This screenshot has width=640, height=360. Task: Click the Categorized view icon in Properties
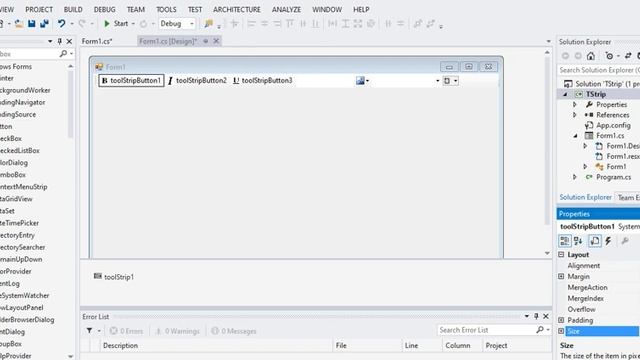click(x=565, y=241)
